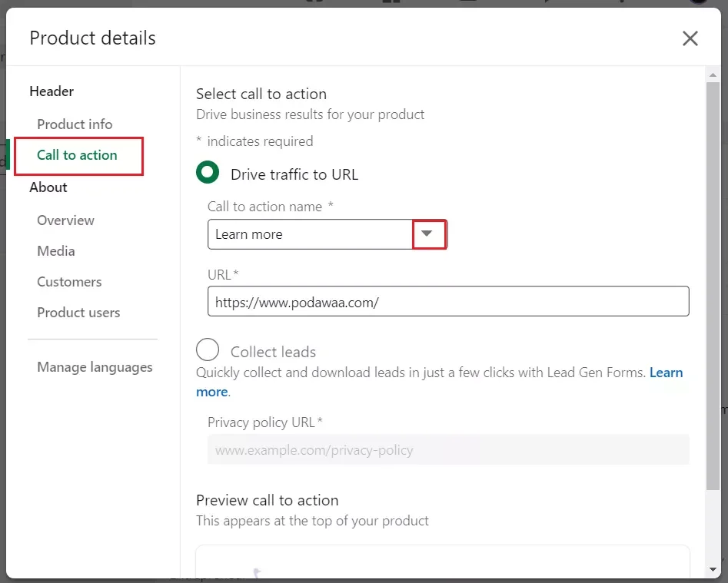Open the Media section

tap(55, 251)
